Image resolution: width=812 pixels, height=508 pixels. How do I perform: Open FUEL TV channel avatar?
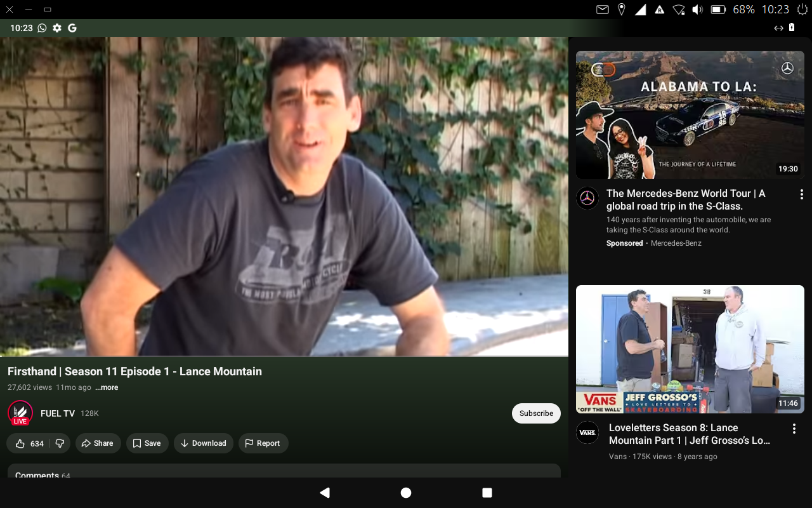pos(20,413)
